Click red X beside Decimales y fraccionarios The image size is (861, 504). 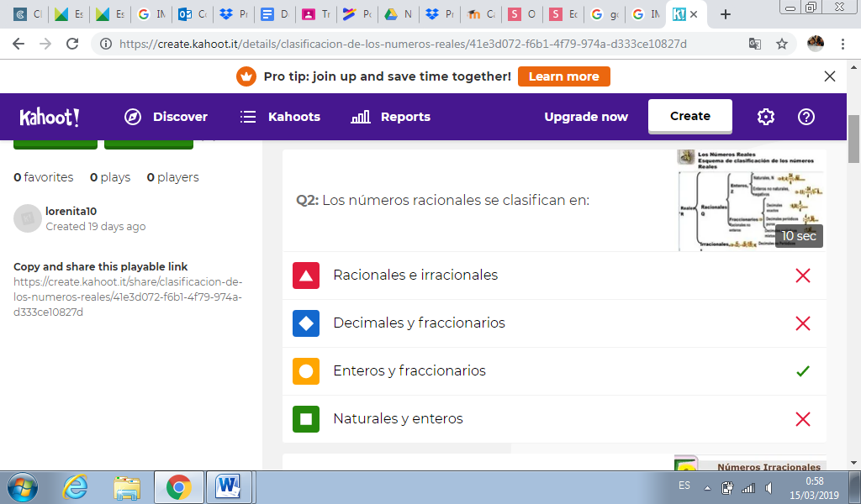tap(803, 323)
